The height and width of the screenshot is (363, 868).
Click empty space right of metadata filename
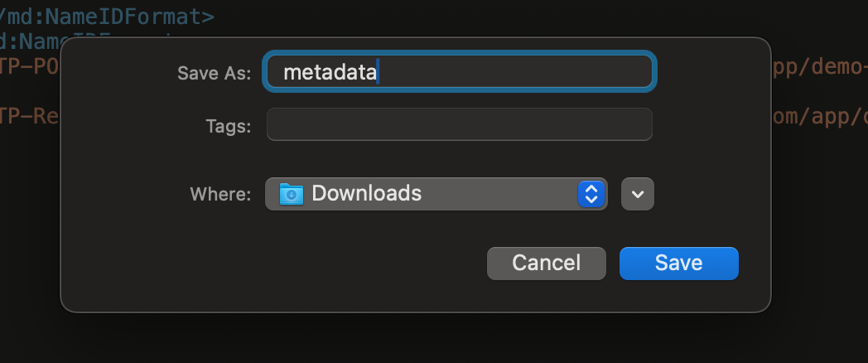pyautogui.click(x=515, y=72)
